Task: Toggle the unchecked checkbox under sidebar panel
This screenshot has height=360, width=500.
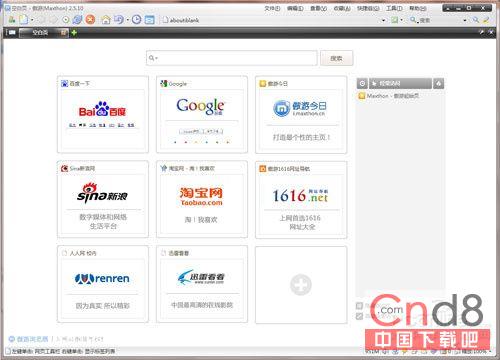Action: click(x=359, y=306)
